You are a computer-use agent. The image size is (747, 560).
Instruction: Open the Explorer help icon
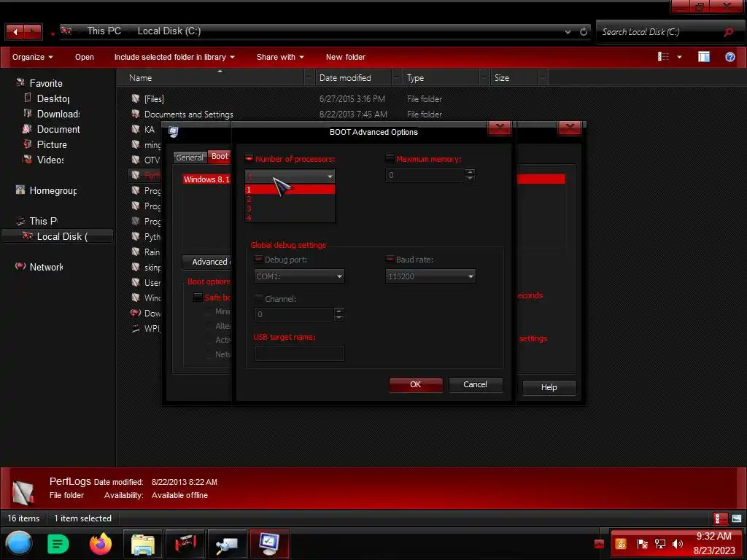(x=729, y=57)
